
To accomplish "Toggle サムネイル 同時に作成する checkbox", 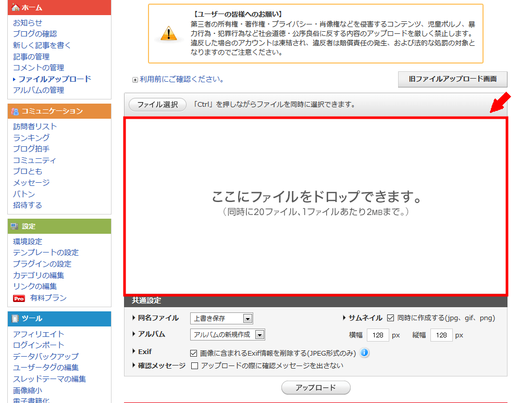I will click(390, 318).
